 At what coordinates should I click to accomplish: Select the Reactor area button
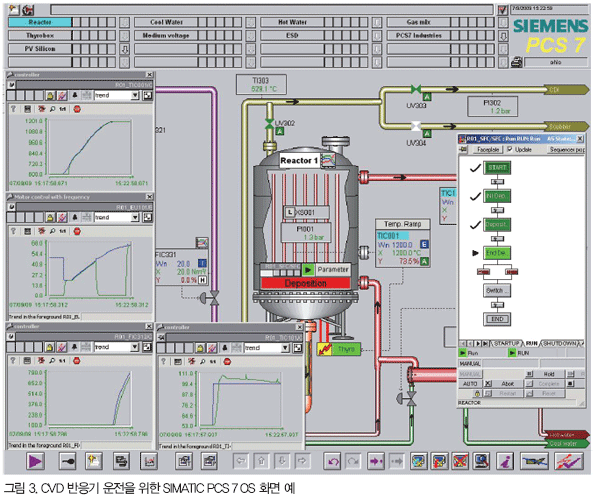(40, 22)
